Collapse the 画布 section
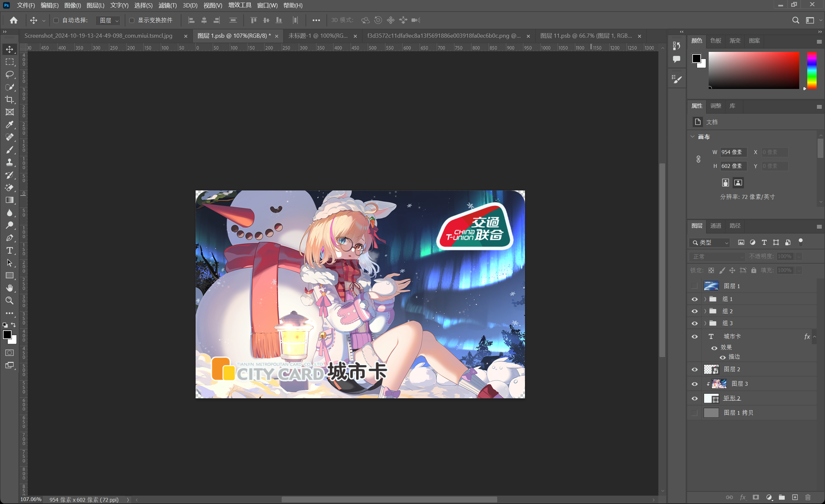Screen dimensions: 825x504 pyautogui.click(x=693, y=137)
